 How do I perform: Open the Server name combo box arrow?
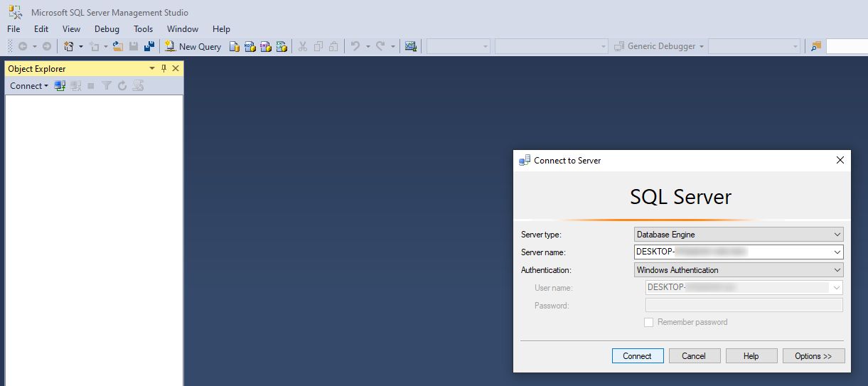(x=837, y=252)
